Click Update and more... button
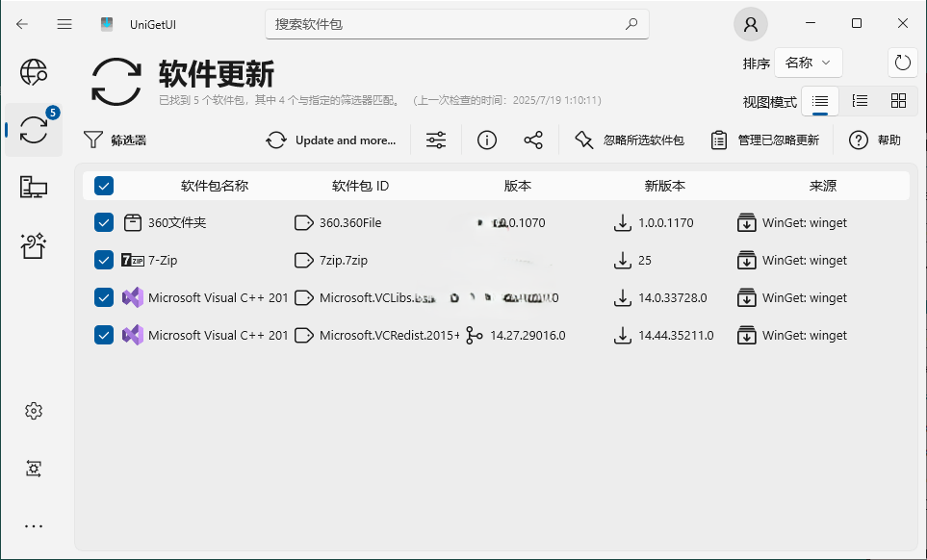Screen dimensions: 927x560 point(330,140)
